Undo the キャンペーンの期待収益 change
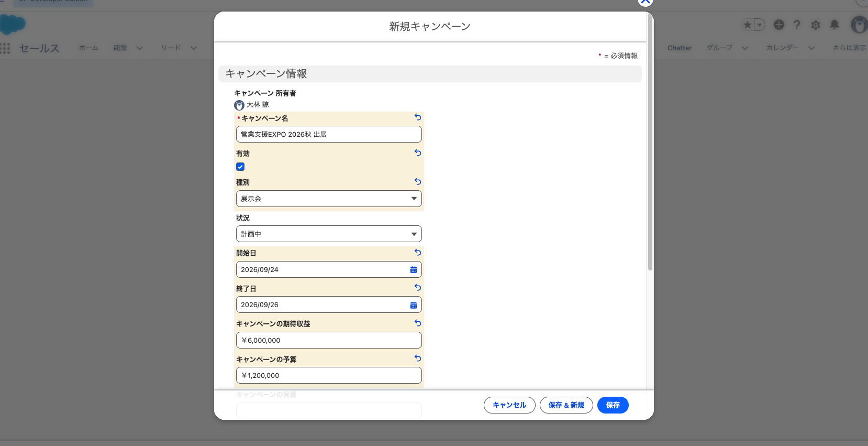868x446 pixels. click(x=418, y=323)
